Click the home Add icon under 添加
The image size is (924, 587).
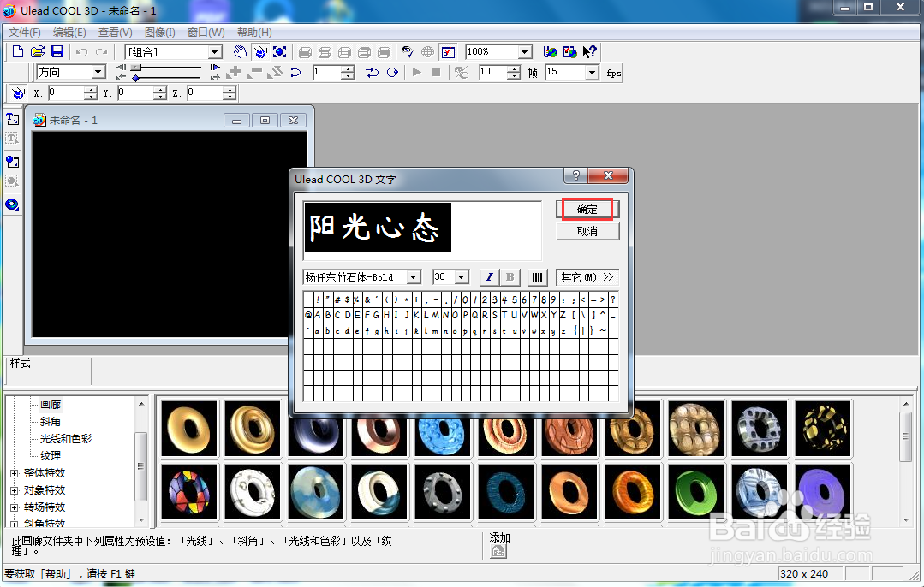pyautogui.click(x=498, y=551)
